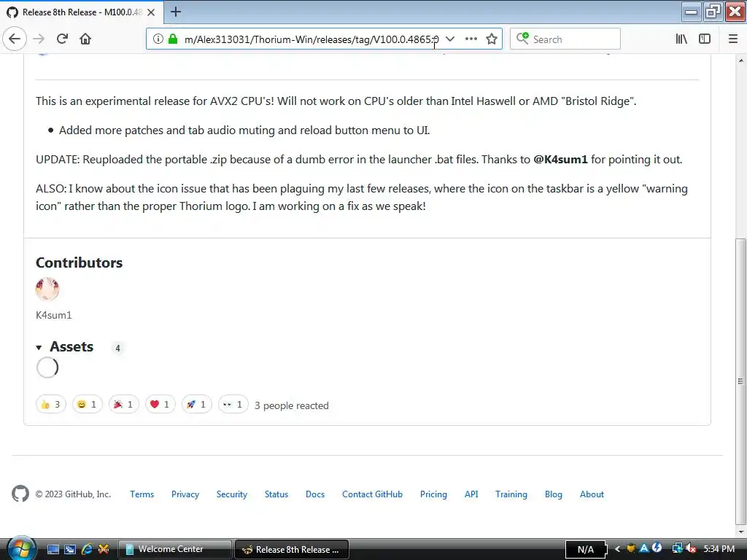747x560 pixels.
Task: Open the Docs footer link
Action: pyautogui.click(x=315, y=494)
